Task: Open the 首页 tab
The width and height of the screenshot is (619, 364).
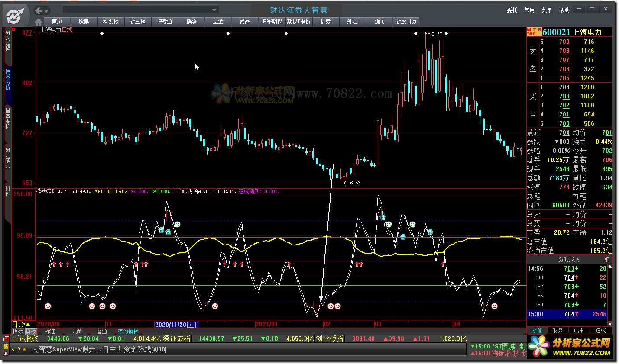Action: click(57, 21)
